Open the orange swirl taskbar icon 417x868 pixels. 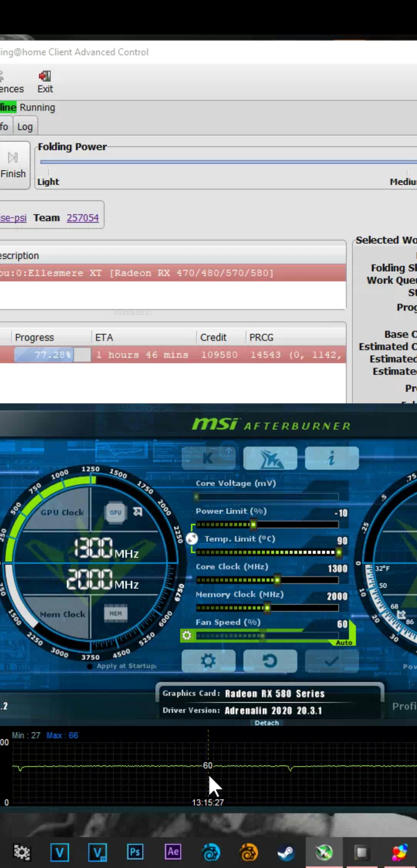click(x=249, y=852)
